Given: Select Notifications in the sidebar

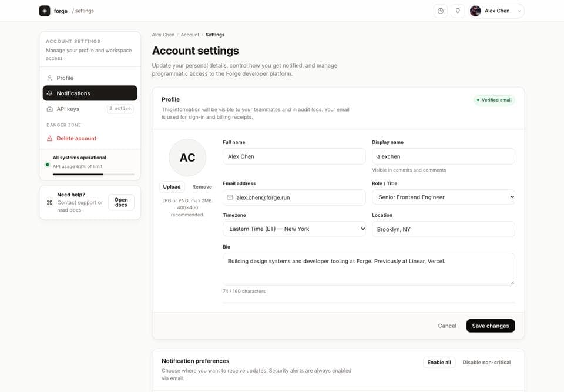Looking at the screenshot, I should point(90,93).
